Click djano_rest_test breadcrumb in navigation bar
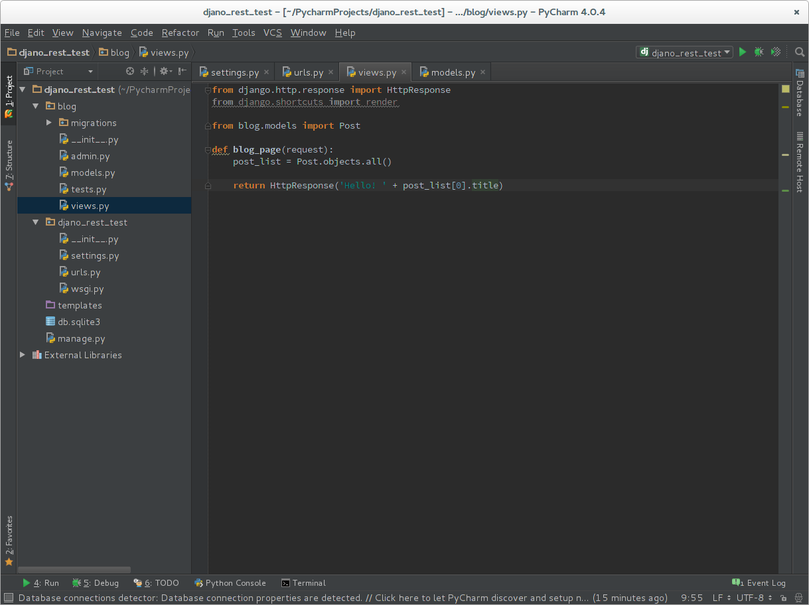The width and height of the screenshot is (809, 605). tap(48, 52)
